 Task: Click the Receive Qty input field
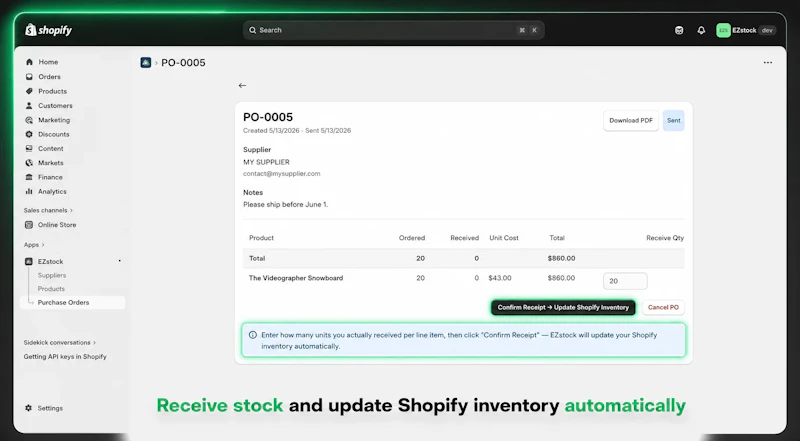pyautogui.click(x=625, y=281)
